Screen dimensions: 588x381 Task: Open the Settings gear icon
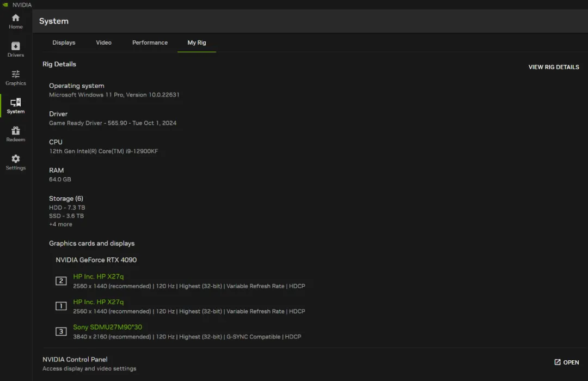pyautogui.click(x=15, y=159)
